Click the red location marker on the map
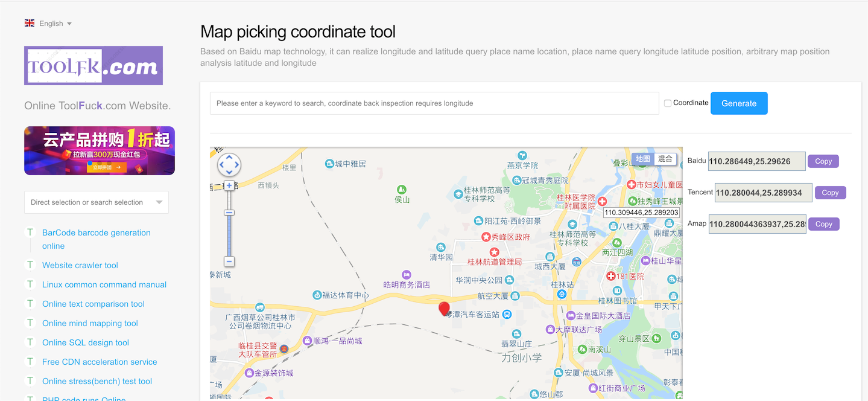The width and height of the screenshot is (868, 401). pos(445,309)
